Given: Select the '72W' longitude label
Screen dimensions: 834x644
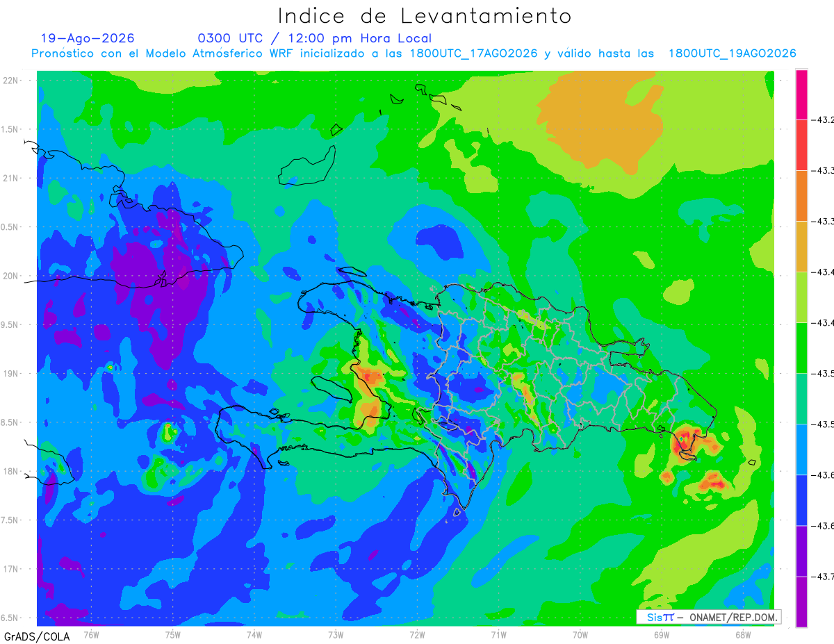Looking at the screenshot, I should 417,634.
